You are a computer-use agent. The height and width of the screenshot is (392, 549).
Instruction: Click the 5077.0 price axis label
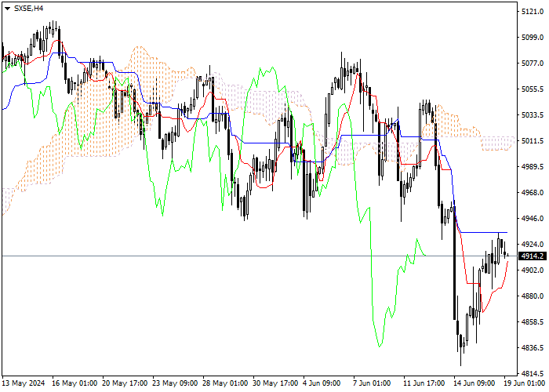pos(533,64)
